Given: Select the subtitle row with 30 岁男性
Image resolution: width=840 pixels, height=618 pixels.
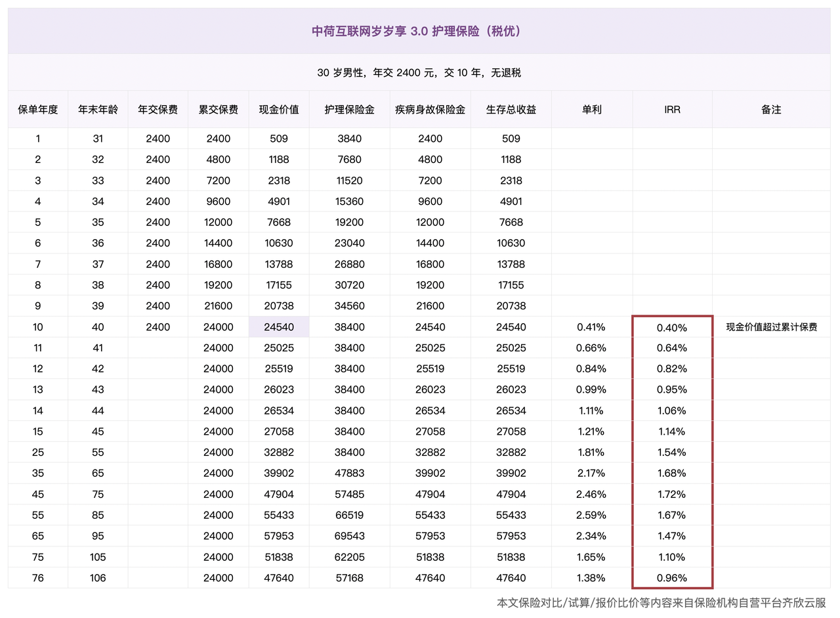Looking at the screenshot, I should (x=419, y=73).
